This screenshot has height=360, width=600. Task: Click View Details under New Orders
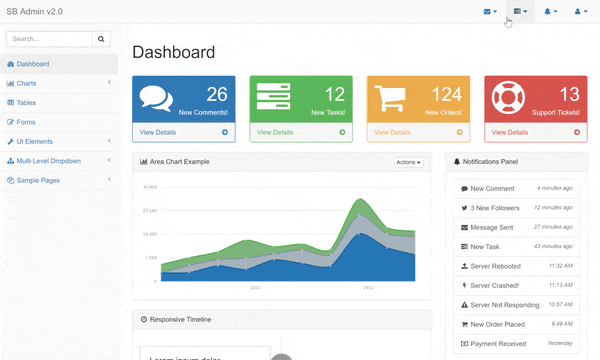point(392,132)
